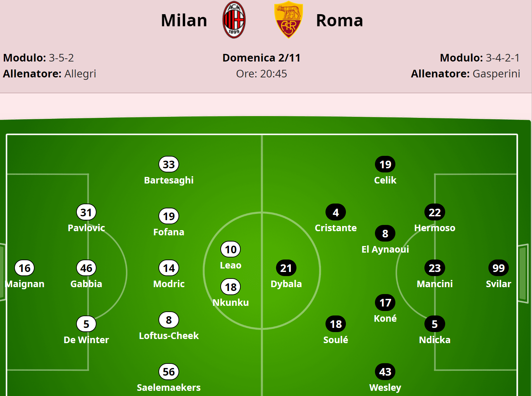
Task: Open the Roma team name heading
Action: click(339, 20)
